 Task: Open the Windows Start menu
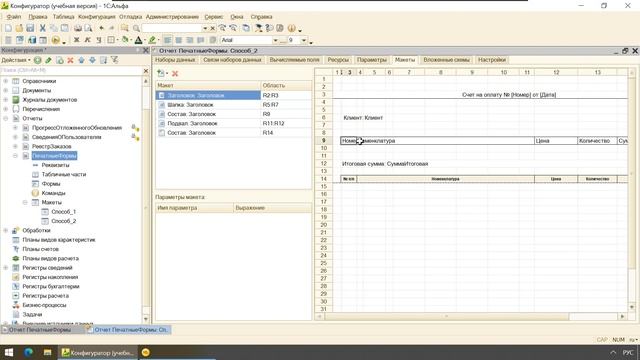coord(9,352)
